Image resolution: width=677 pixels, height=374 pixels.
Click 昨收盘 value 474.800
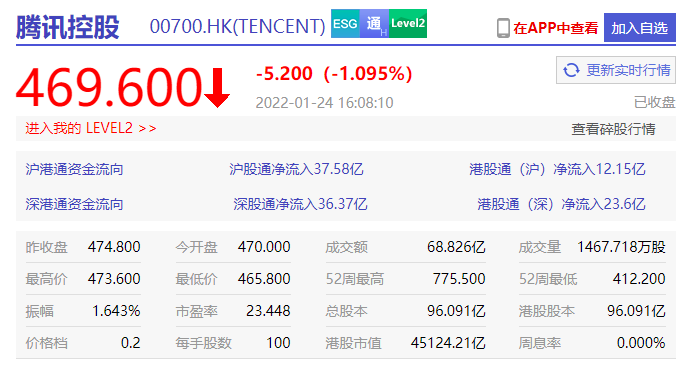[114, 247]
